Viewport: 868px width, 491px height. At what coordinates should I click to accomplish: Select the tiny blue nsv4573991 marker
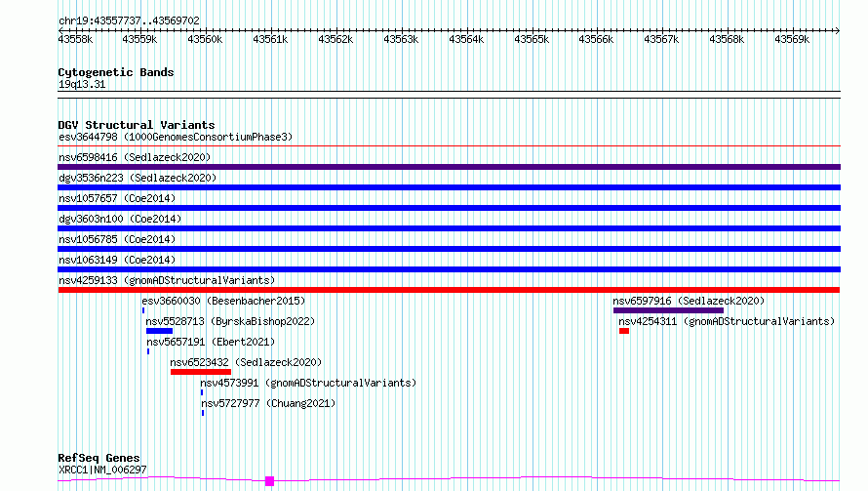tap(202, 392)
